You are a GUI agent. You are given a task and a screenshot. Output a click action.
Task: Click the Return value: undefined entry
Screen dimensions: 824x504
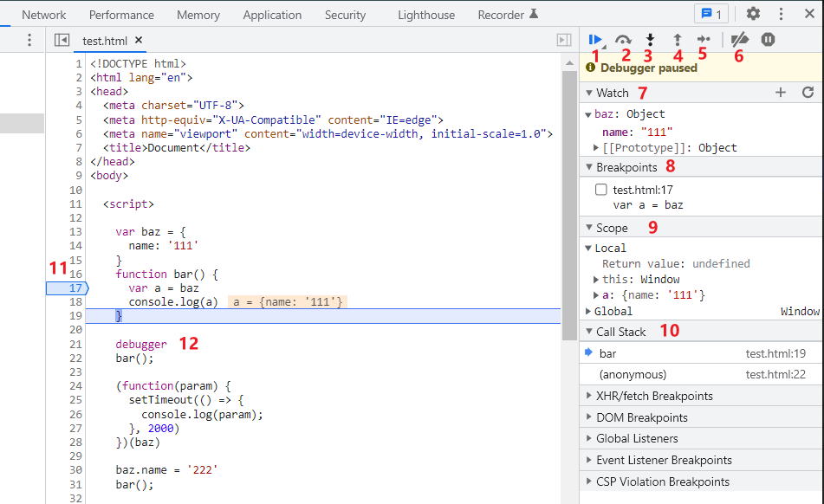tap(676, 263)
